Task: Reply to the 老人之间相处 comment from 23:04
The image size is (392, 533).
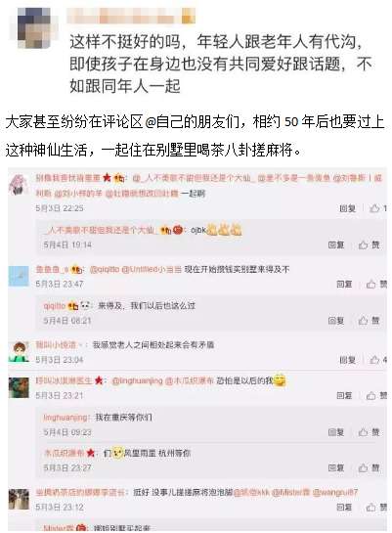Action: pos(347,360)
